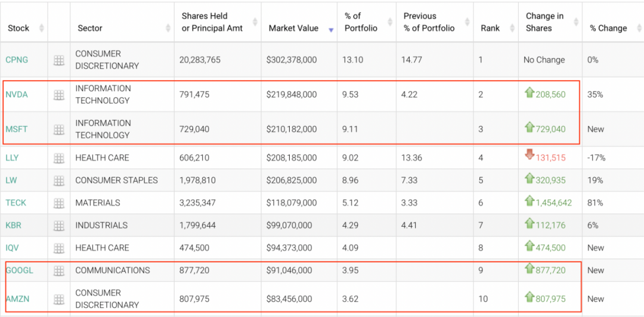Open the MSFT stock link
This screenshot has width=644, height=317.
pyautogui.click(x=17, y=129)
